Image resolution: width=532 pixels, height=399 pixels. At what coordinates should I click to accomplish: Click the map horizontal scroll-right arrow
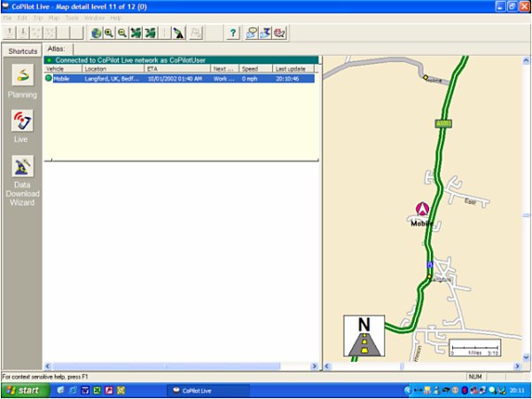[x=518, y=366]
